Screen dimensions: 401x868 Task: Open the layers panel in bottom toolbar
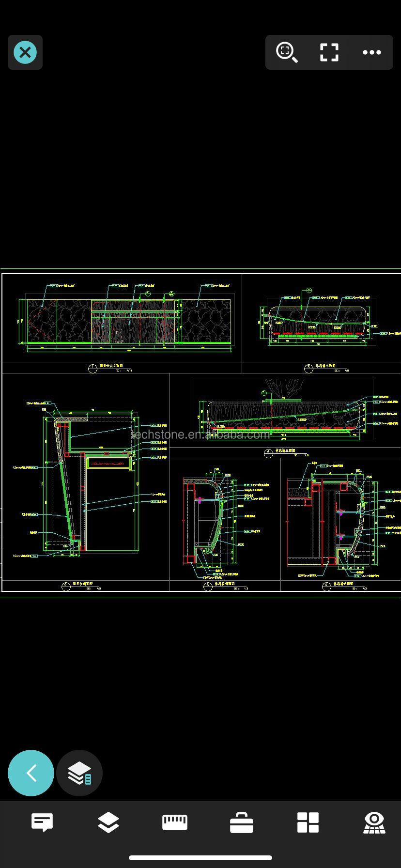[x=108, y=822]
